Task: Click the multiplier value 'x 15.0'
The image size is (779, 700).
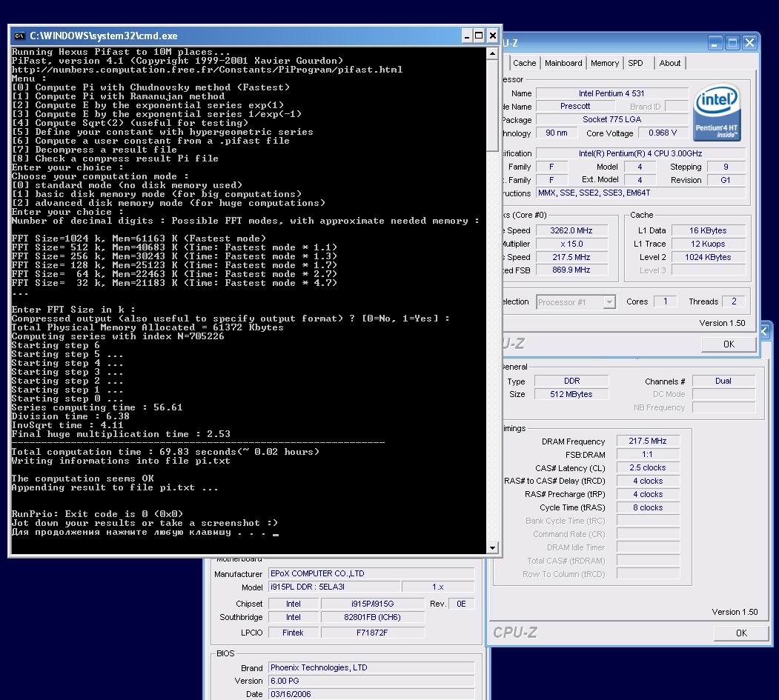Action: click(x=571, y=244)
